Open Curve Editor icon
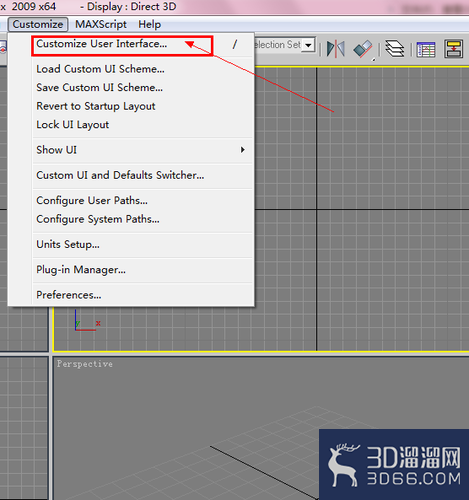469x500 pixels. pos(426,49)
